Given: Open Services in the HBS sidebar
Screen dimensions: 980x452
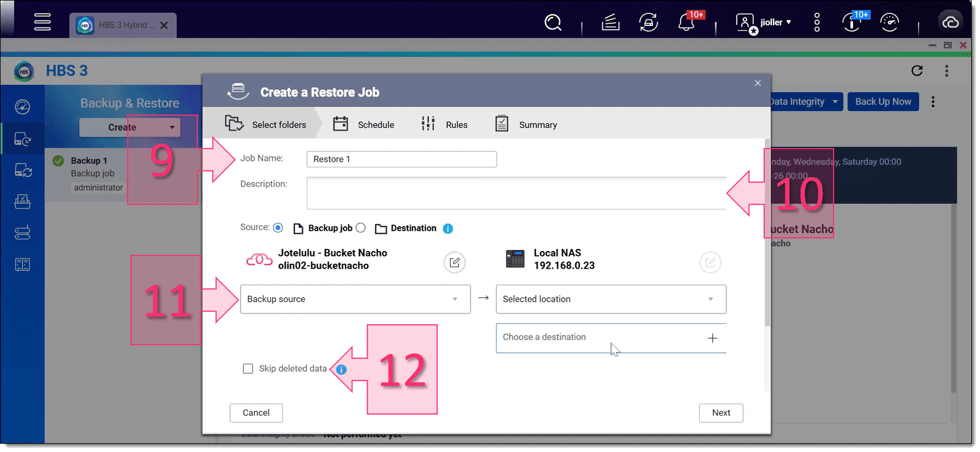Looking at the screenshot, I should 23,202.
